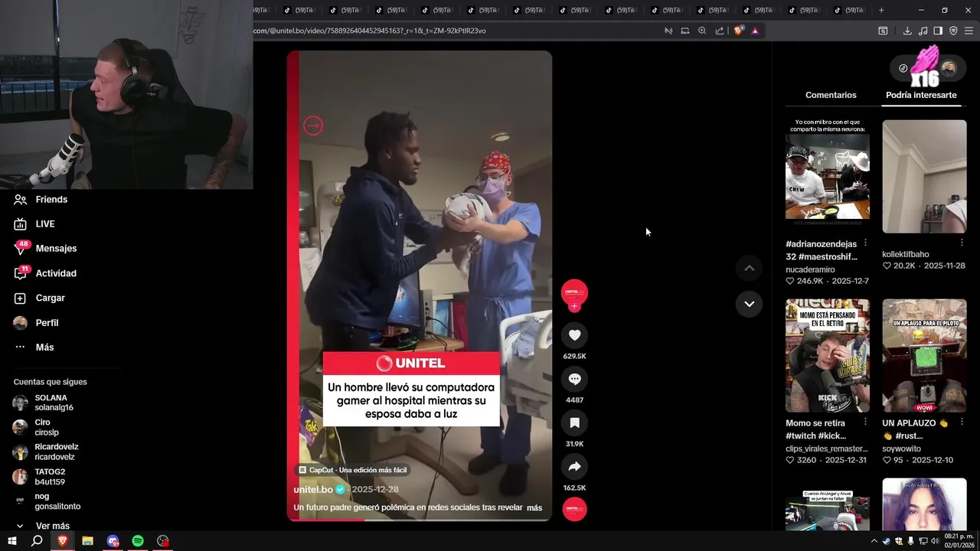Open the taskbar clock and date
Screen dimensions: 980x551
click(x=959, y=540)
